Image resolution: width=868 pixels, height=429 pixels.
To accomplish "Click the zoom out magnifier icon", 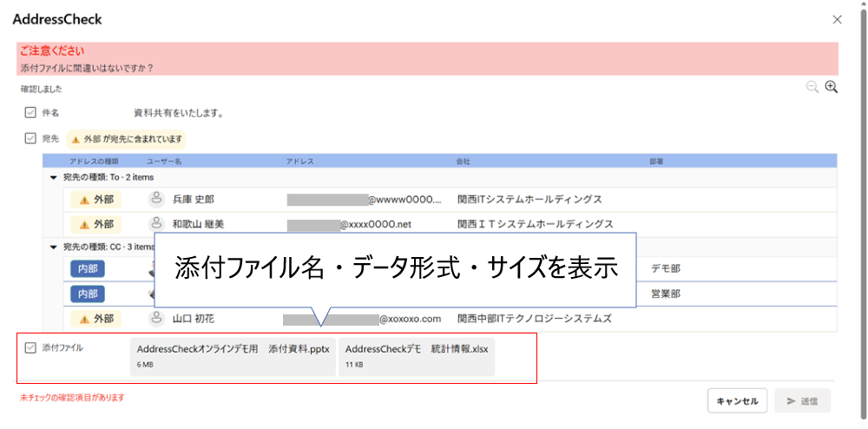I will [812, 87].
